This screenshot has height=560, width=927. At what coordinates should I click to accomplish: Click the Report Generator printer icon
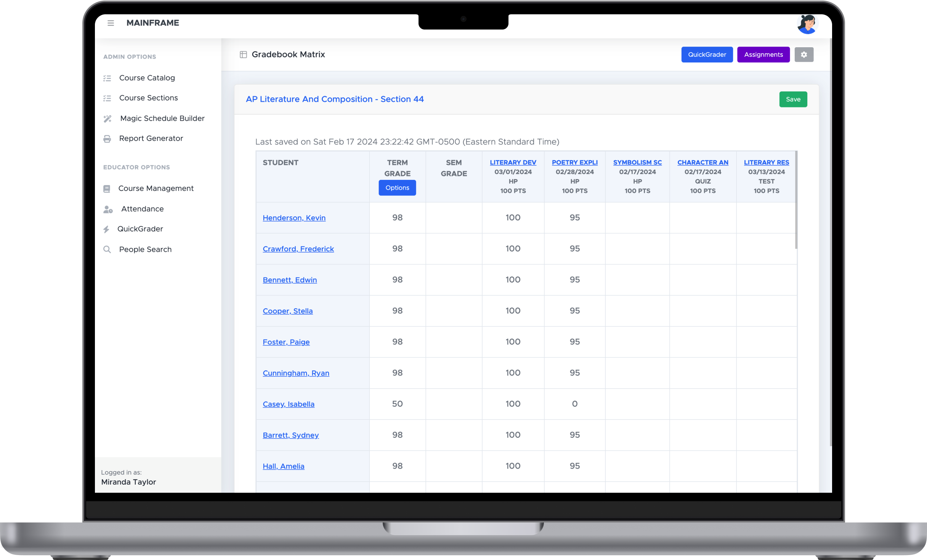[107, 139]
